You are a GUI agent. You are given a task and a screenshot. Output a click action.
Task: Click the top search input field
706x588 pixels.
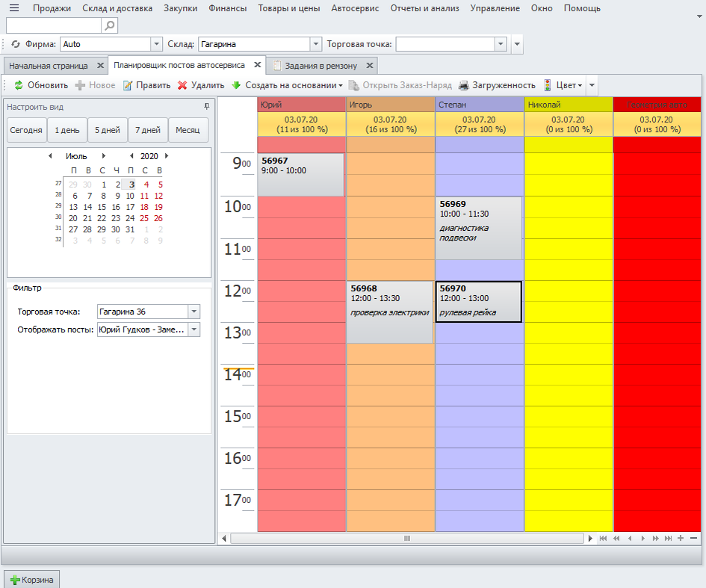click(x=54, y=25)
